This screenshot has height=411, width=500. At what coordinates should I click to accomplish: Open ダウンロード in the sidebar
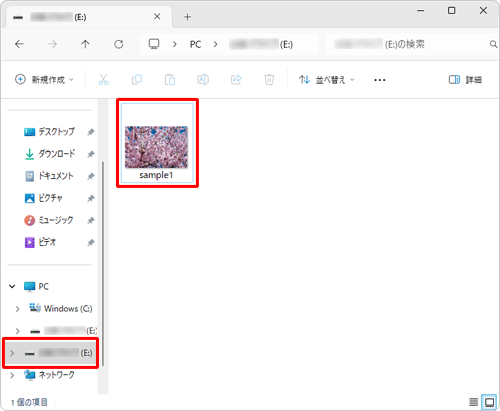pyautogui.click(x=50, y=154)
